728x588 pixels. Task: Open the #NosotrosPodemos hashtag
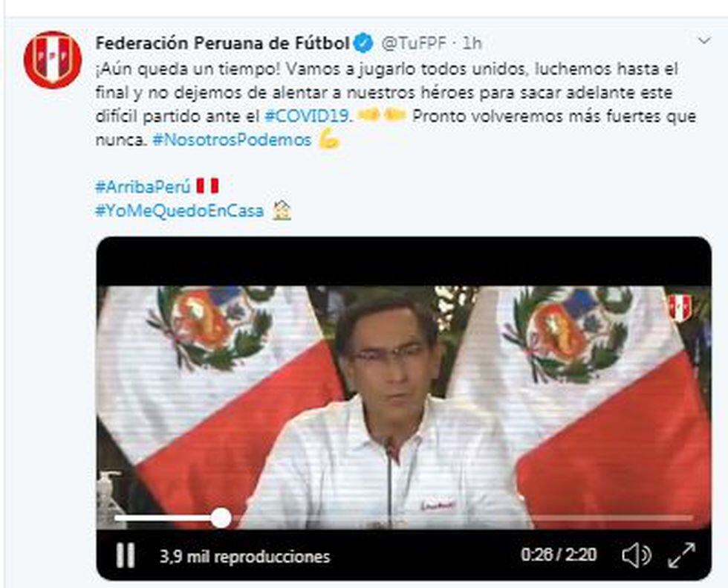(232, 140)
